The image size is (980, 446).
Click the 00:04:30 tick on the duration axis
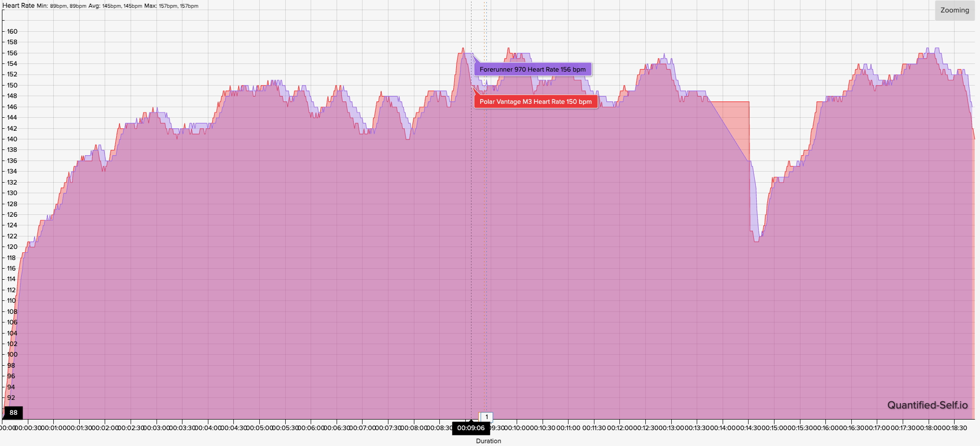pos(233,428)
